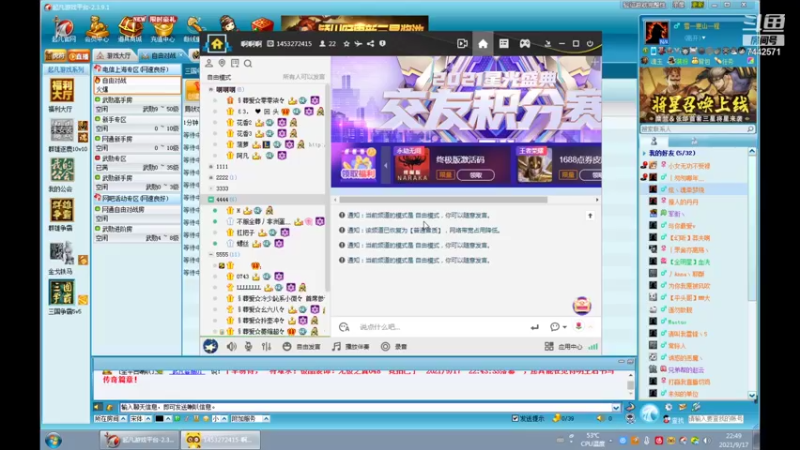Click the 领取福利 reward thumbnail
The height and width of the screenshot is (450, 800).
pos(359,165)
